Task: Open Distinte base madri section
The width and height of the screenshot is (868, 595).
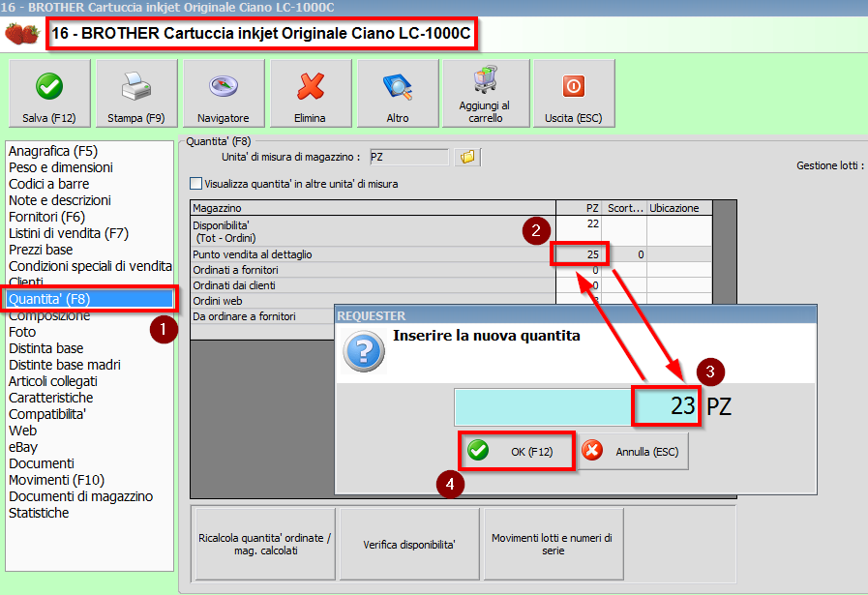Action: [65, 366]
